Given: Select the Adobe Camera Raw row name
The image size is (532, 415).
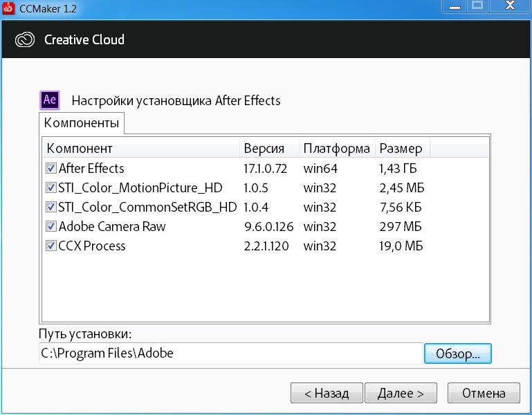Looking at the screenshot, I should (x=112, y=226).
